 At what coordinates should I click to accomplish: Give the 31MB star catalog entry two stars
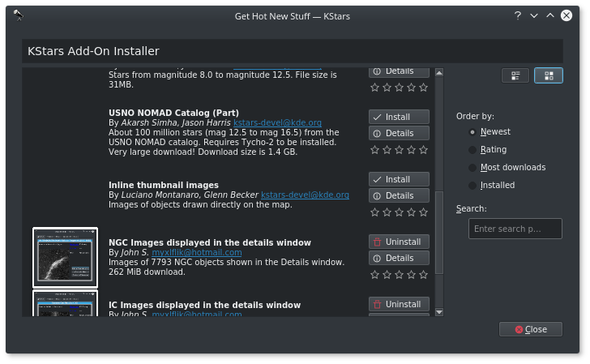tap(387, 88)
